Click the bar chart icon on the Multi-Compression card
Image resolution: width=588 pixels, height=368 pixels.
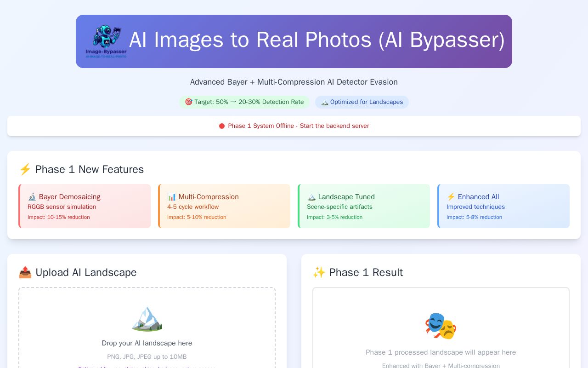(172, 197)
